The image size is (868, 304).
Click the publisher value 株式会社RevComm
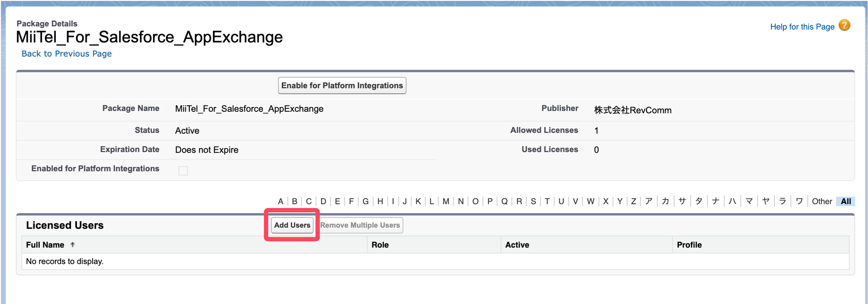tap(633, 110)
